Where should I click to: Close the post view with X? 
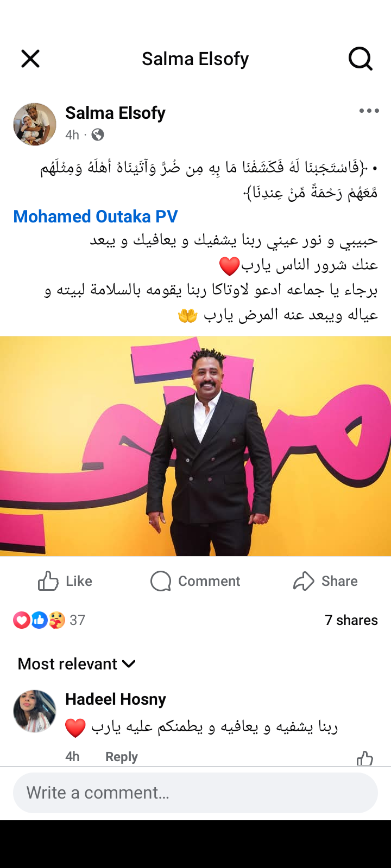pos(30,59)
